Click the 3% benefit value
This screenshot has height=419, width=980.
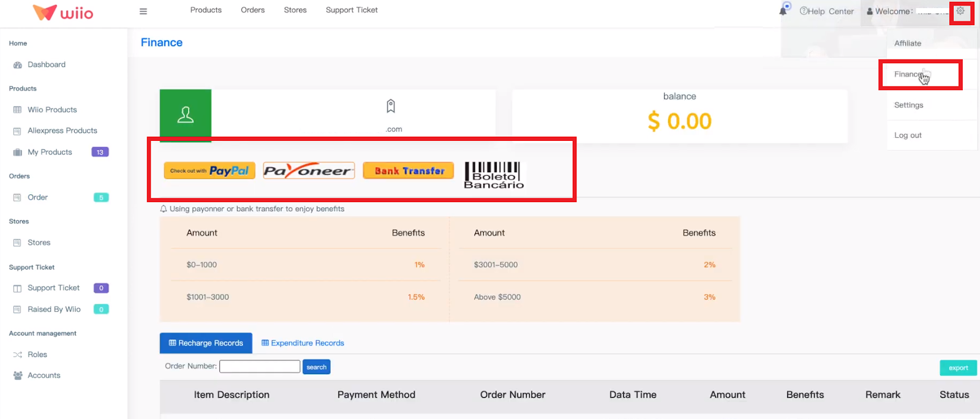(709, 297)
